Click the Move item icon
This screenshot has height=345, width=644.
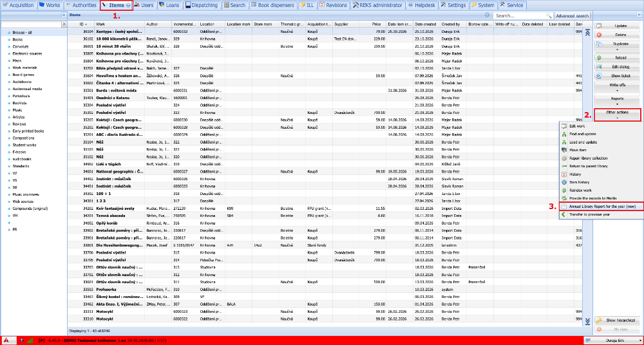pos(564,150)
